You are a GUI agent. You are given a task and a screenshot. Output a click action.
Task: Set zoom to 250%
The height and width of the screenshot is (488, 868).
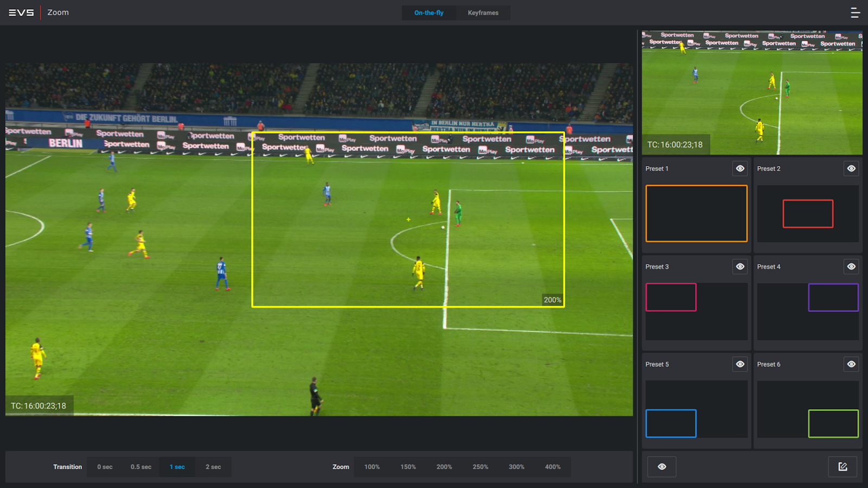480,467
